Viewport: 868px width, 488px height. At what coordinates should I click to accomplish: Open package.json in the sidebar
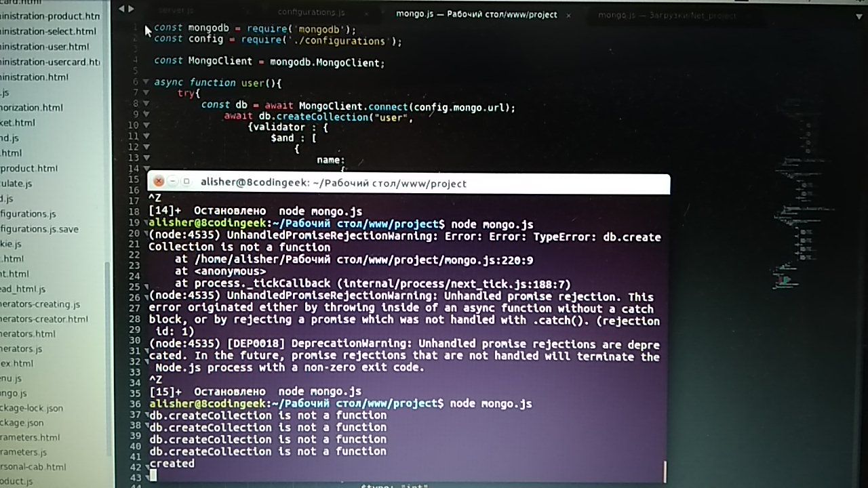pos(22,423)
